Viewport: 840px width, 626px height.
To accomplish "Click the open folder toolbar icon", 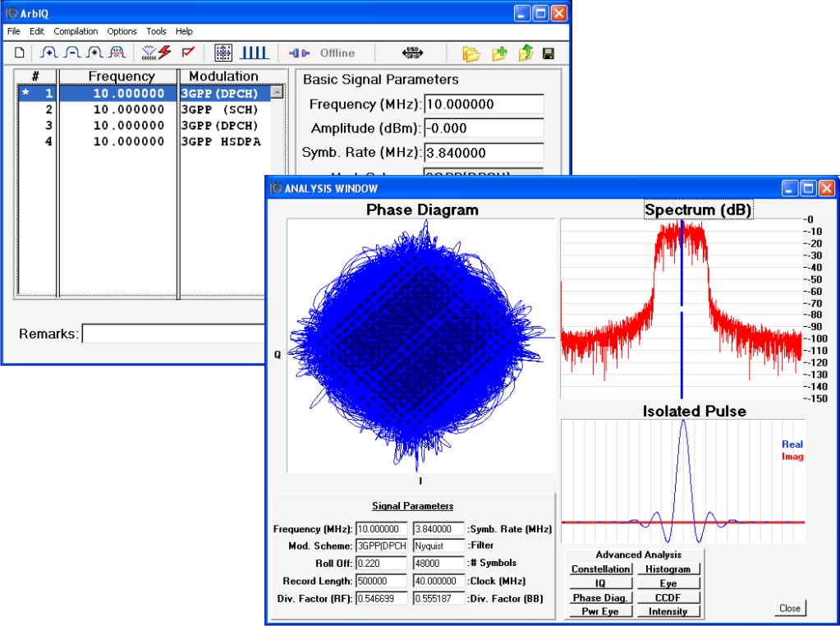I will coord(471,54).
